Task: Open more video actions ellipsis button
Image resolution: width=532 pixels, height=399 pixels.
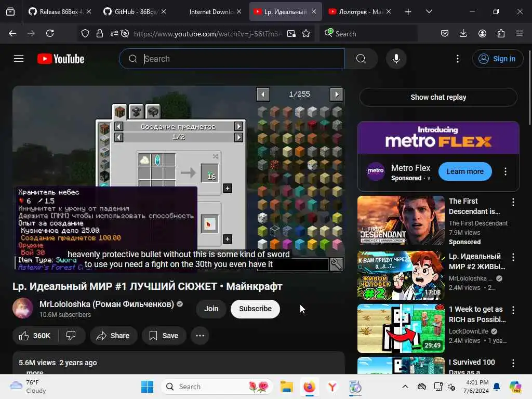Action: click(x=200, y=336)
